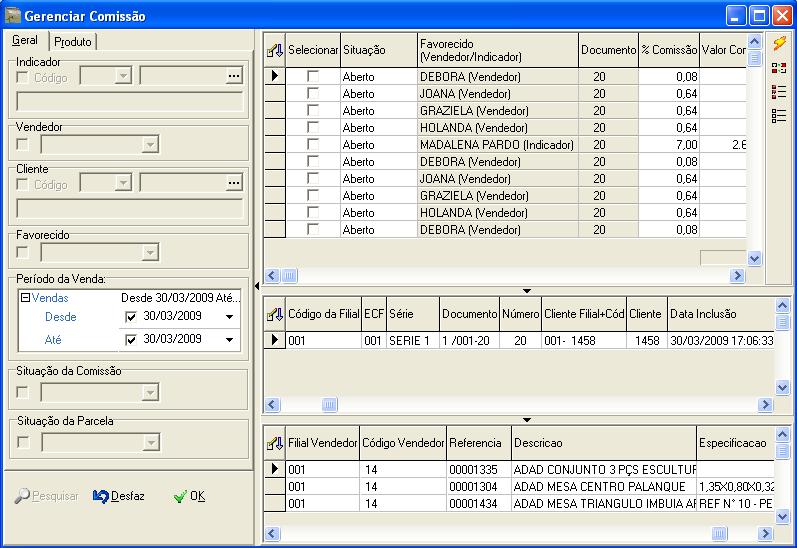Viewport: 797px width, 548px height.
Task: Select checkbox for MADALENA PARDO row
Action: [313, 145]
